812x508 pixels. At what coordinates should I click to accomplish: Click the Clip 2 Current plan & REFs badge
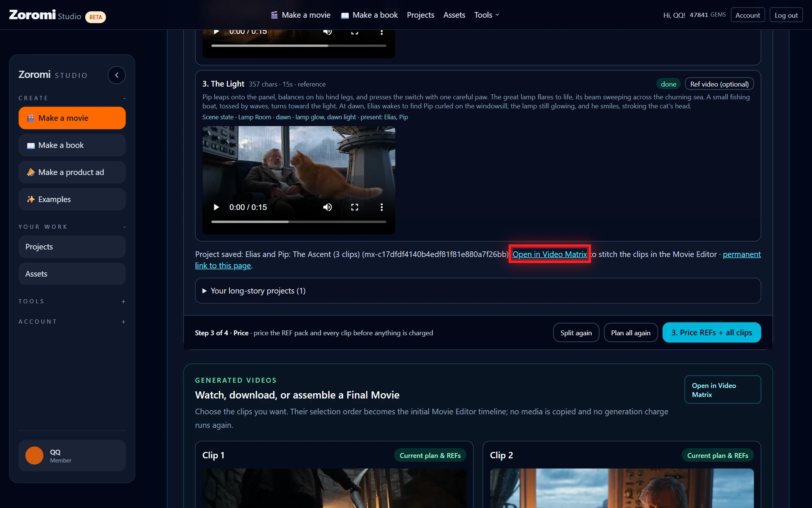coord(718,455)
